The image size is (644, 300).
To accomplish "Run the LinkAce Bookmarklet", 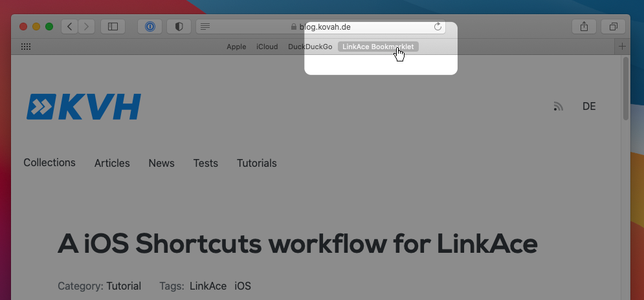I will 378,47.
